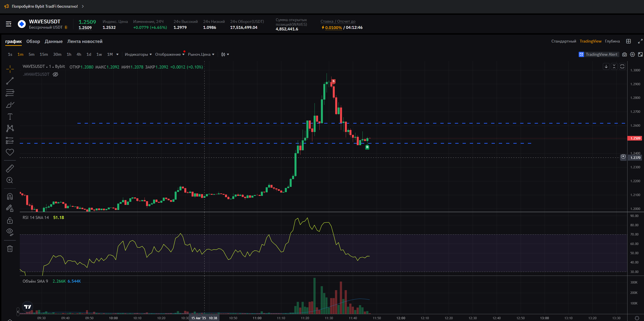
Task: Open the brush drawing tool
Action: tap(10, 105)
